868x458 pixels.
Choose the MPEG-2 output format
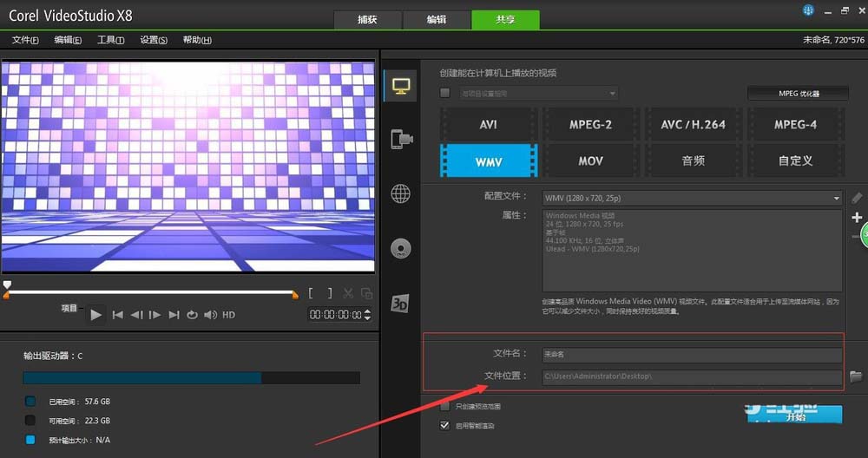[590, 124]
